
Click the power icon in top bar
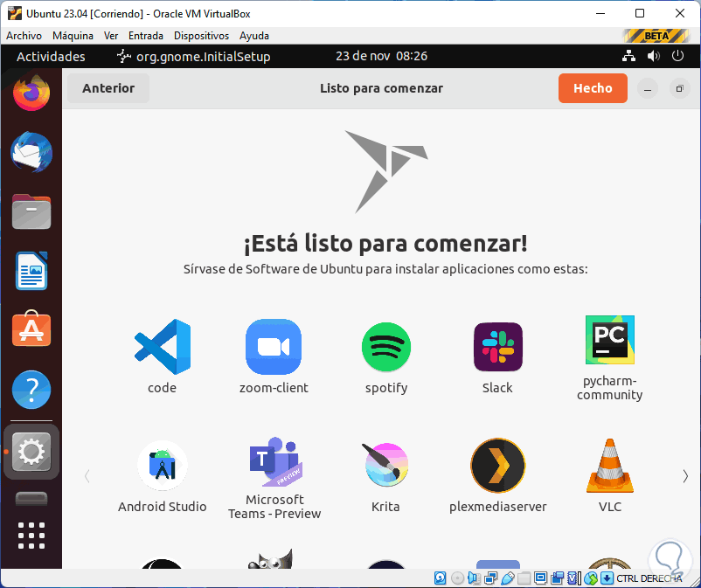point(677,56)
